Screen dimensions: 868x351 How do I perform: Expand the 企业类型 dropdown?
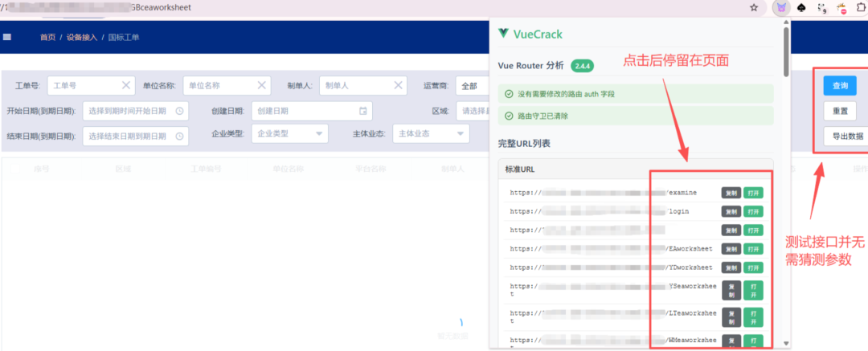289,133
